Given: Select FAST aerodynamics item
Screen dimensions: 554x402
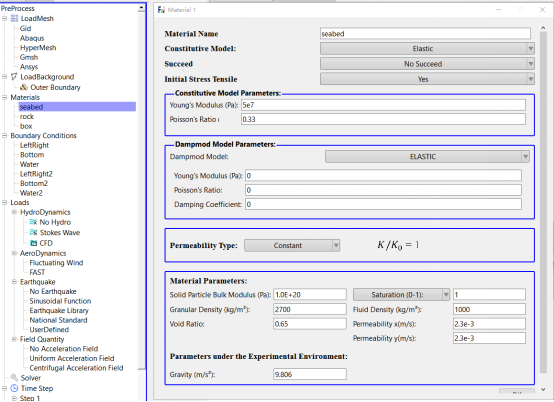Looking at the screenshot, I should point(37,272).
